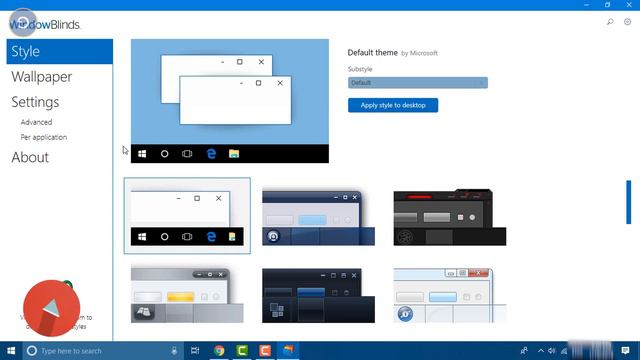Open Advanced settings sub-item

(x=36, y=122)
